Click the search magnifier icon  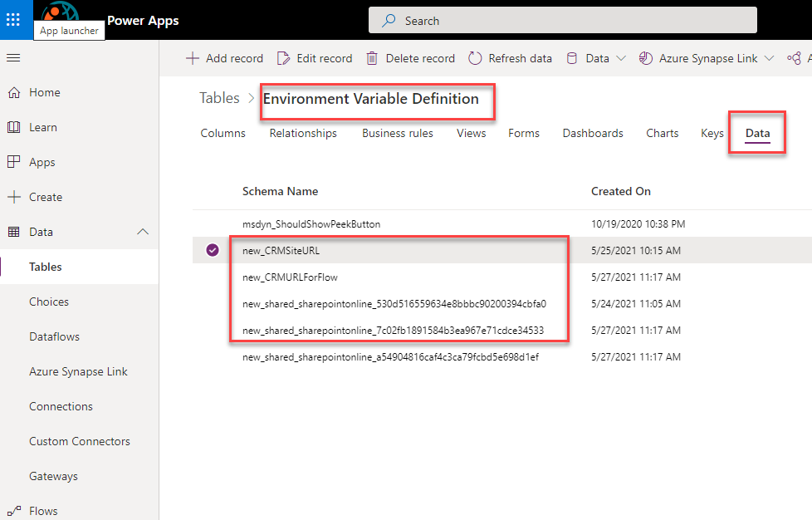(389, 21)
